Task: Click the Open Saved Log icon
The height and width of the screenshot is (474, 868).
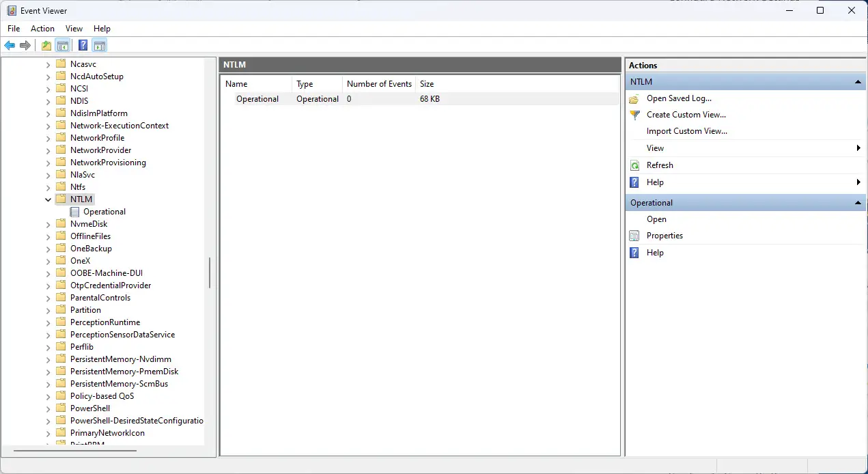Action: tap(635, 98)
